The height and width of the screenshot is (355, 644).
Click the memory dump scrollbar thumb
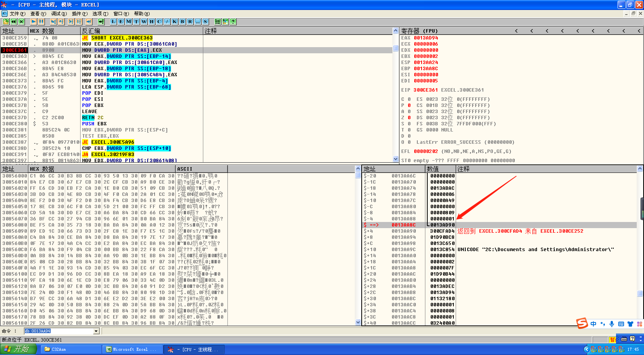point(358,176)
